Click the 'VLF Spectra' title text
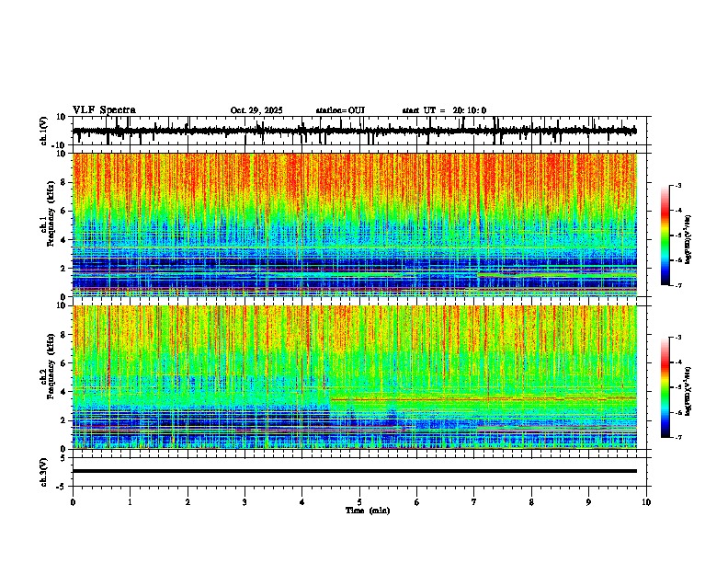Screen dimensions: 728x563 pyautogui.click(x=104, y=110)
